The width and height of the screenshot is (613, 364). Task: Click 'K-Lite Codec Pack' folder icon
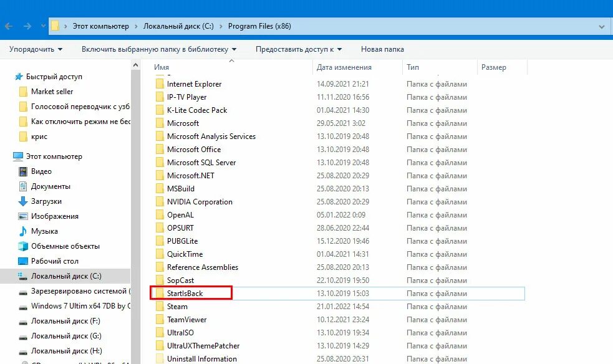(x=160, y=110)
